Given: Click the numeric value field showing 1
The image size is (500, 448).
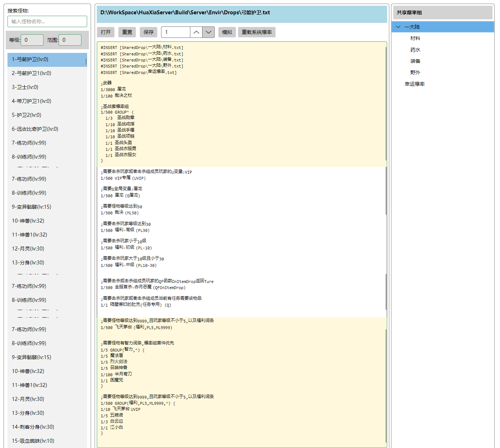Looking at the screenshot, I should point(176,32).
